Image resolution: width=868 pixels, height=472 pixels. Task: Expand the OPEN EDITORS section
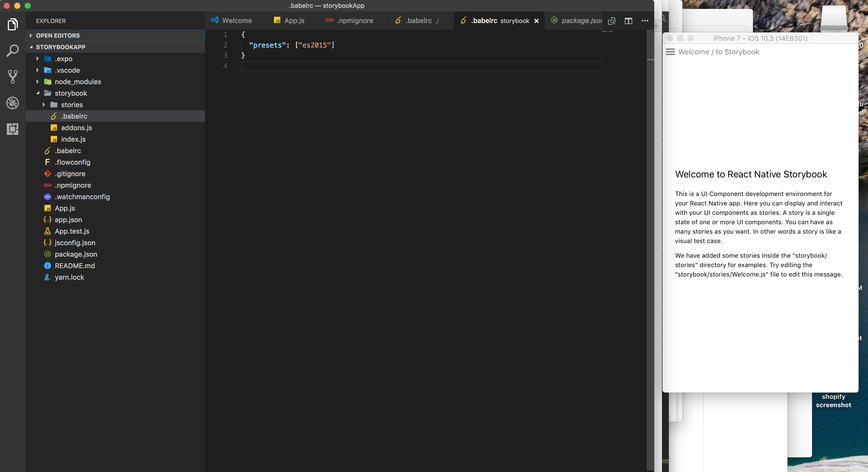(x=58, y=35)
